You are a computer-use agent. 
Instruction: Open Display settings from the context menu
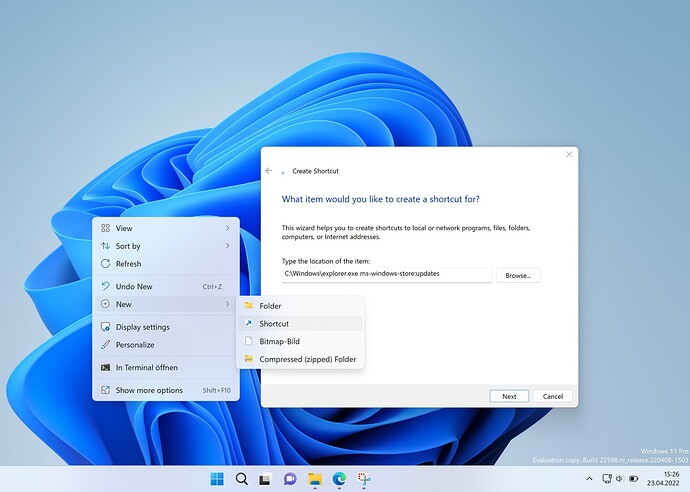(142, 327)
